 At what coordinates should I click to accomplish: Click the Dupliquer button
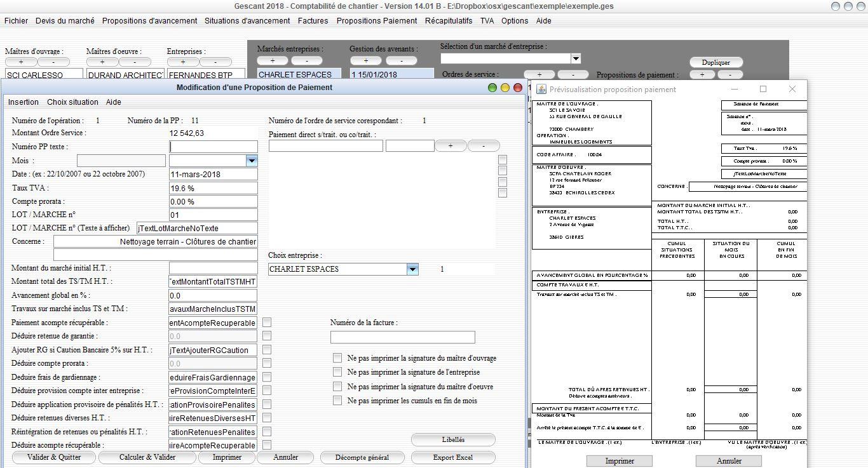point(716,63)
